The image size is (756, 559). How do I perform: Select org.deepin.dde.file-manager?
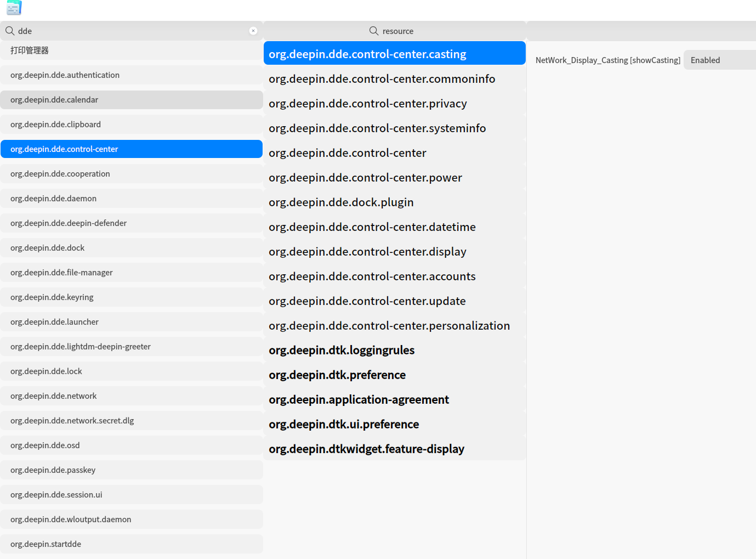(132, 273)
